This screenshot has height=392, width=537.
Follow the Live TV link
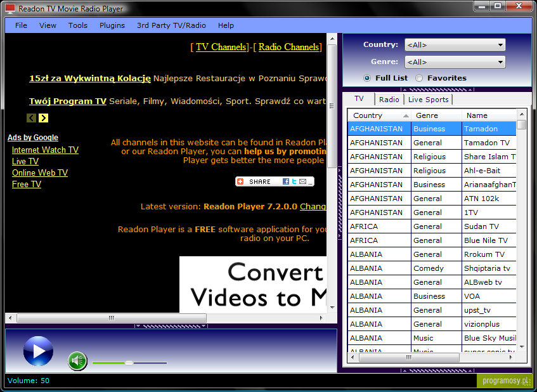(x=25, y=161)
